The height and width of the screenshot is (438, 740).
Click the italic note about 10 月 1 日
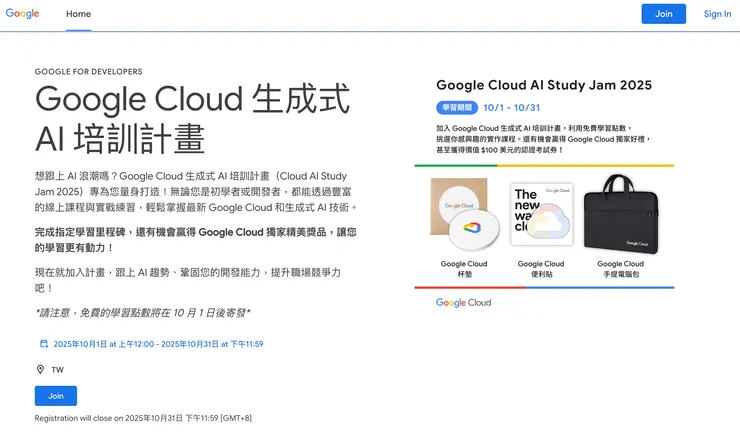(143, 313)
